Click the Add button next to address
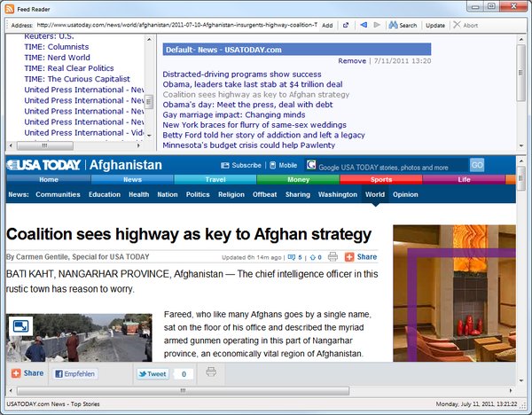This screenshot has width=532, height=415. click(x=327, y=25)
